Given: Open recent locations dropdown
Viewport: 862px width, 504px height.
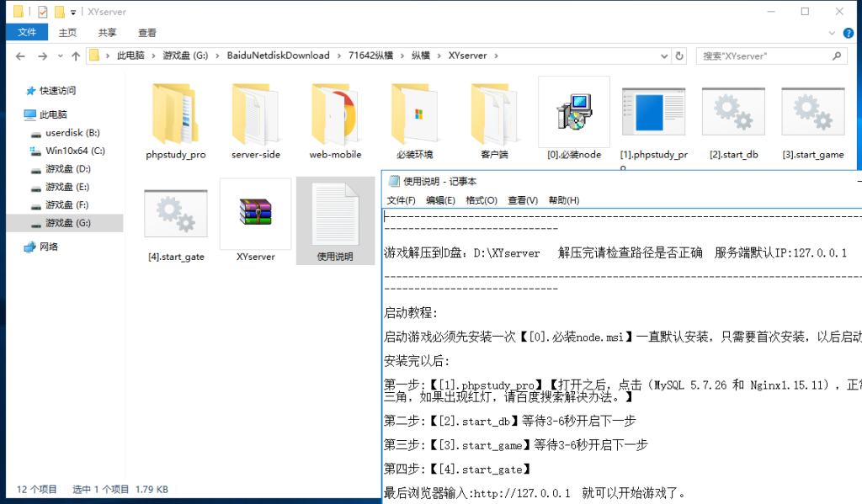Looking at the screenshot, I should pyautogui.click(x=61, y=56).
